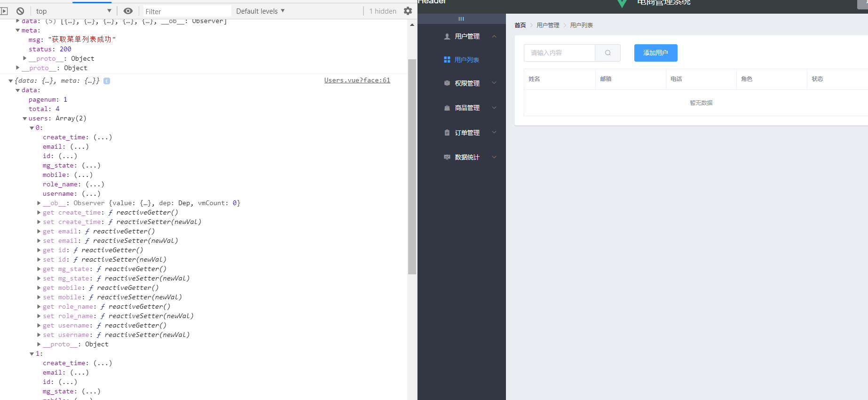Viewport: 868px width, 400px height.
Task: Open console settings gear icon
Action: (x=408, y=11)
